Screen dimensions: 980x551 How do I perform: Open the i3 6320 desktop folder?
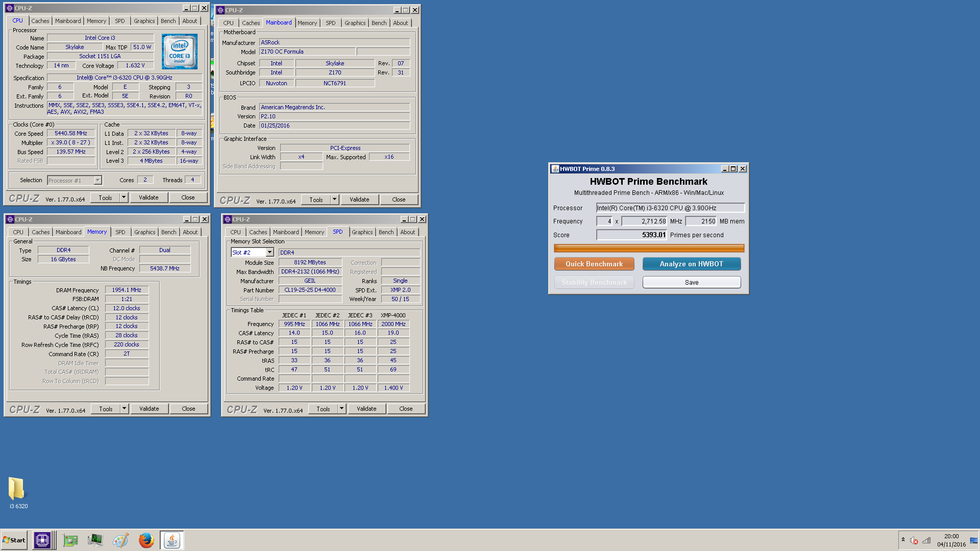coord(18,492)
